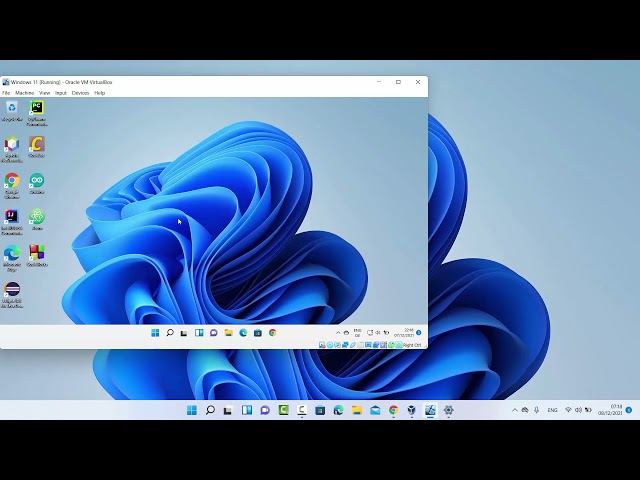This screenshot has height=480, width=640.
Task: Click the host clock showing 07:18
Action: coord(611,410)
